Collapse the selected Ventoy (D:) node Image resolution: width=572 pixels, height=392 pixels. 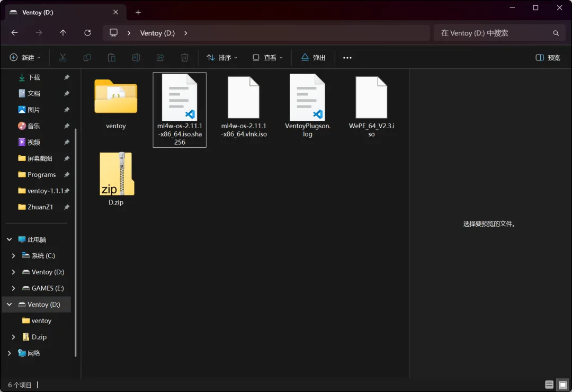click(x=10, y=305)
